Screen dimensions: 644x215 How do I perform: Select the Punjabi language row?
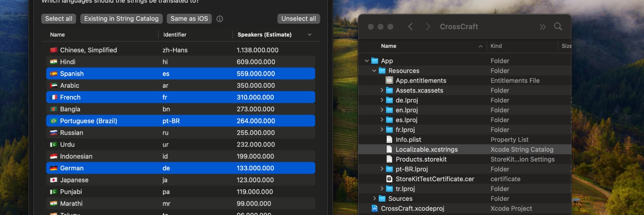181,192
